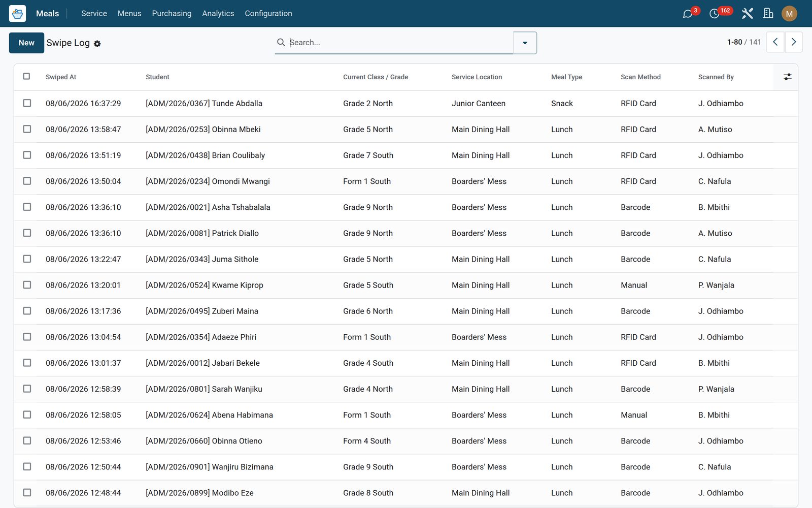
Task: Tick checkbox for Kwame Kiprop swipe
Action: [27, 285]
